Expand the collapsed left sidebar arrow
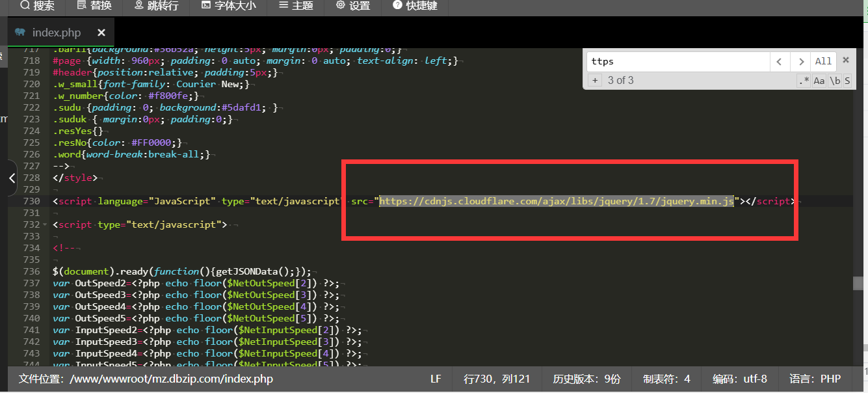The image size is (868, 393). 12,177
